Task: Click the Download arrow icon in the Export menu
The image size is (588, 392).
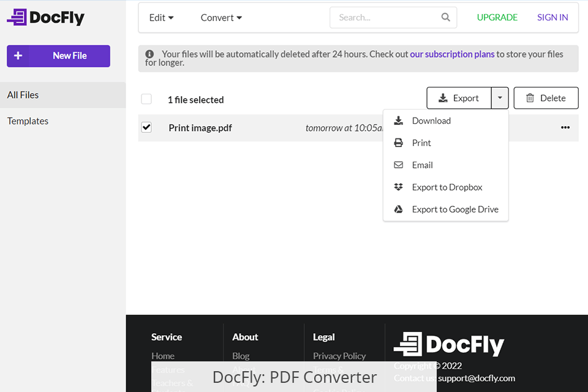Action: (x=398, y=121)
